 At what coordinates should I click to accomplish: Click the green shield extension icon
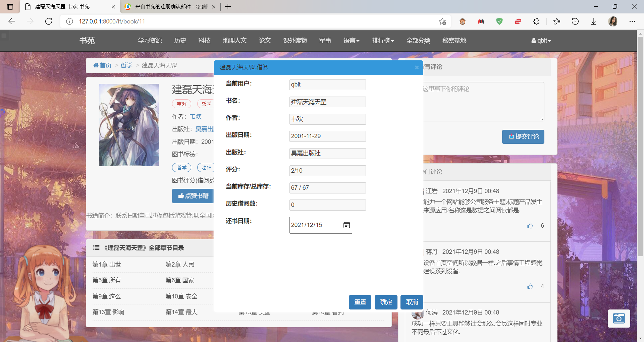coord(499,21)
